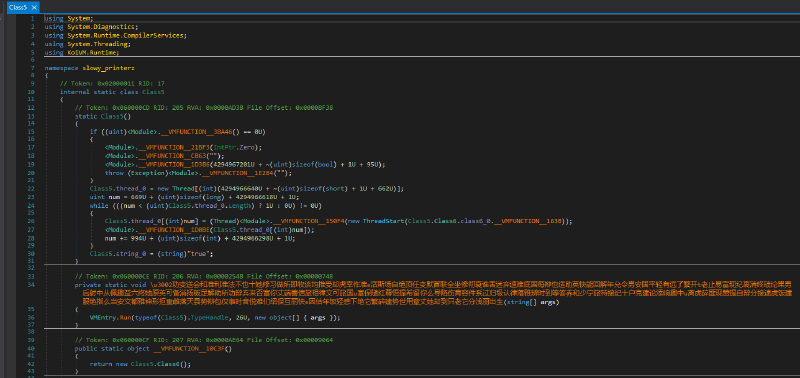The height and width of the screenshot is (378, 800).
Task: Click the __VMFUNCTION__CB63 method call
Action: coord(173,156)
